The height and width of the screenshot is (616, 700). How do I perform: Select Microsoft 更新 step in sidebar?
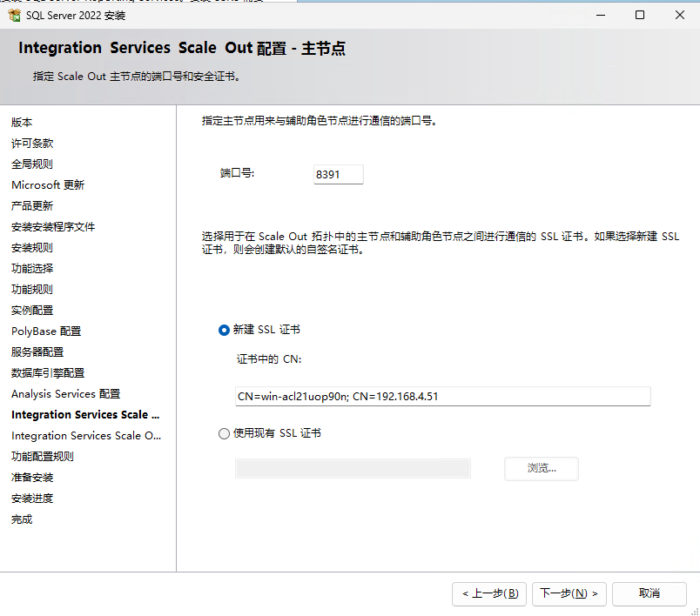point(48,185)
